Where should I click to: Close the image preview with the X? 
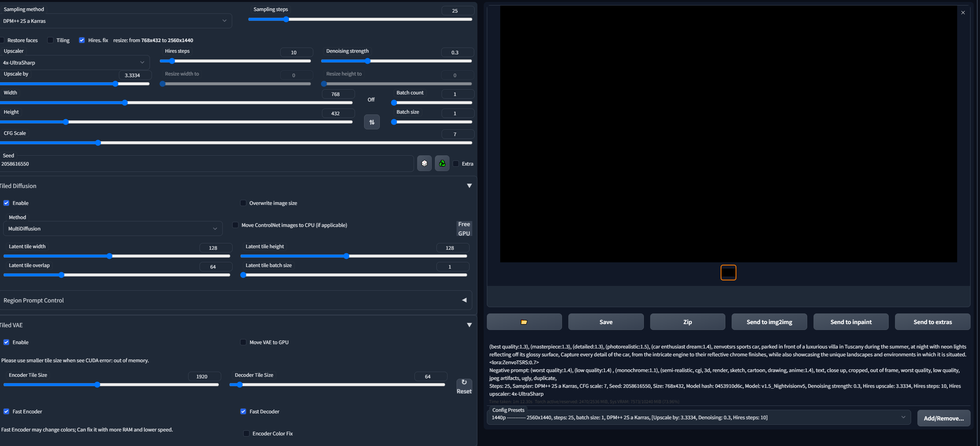963,13
